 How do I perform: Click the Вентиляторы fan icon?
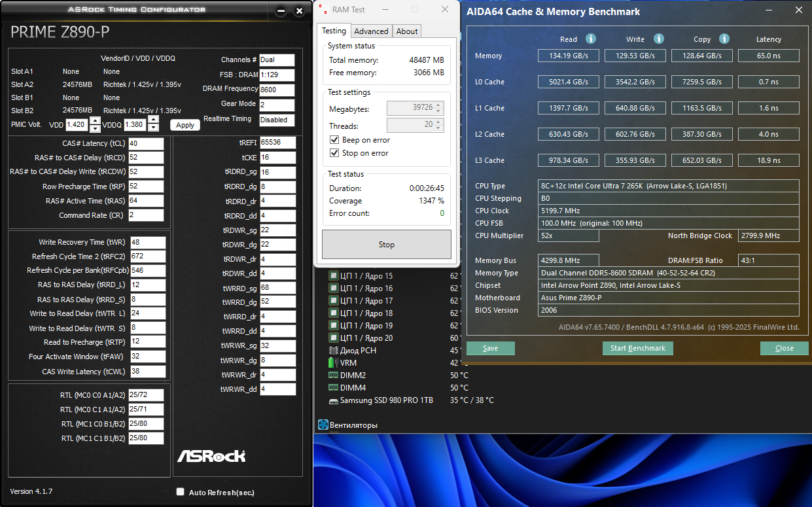323,425
